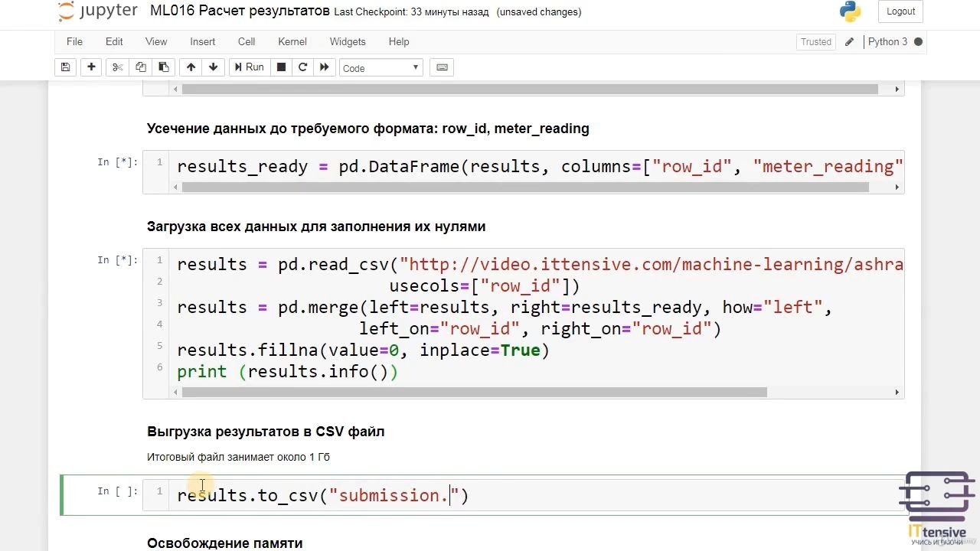Screen dimensions: 980x551
Task: Click heading Освобождение памяти
Action: click(224, 543)
